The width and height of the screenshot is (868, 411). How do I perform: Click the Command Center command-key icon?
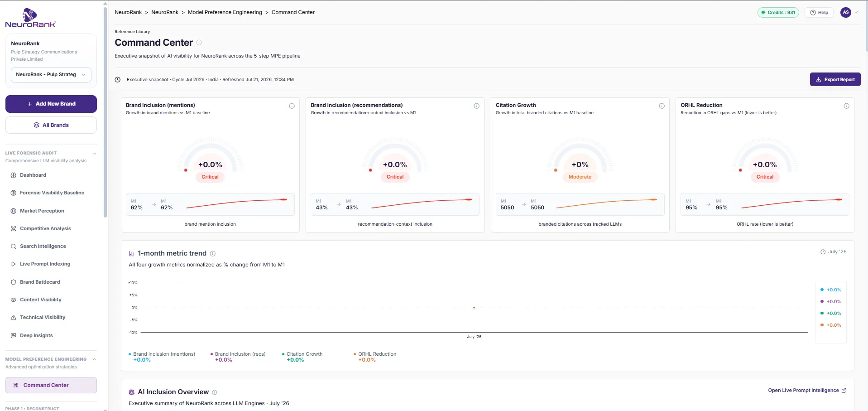(16, 385)
